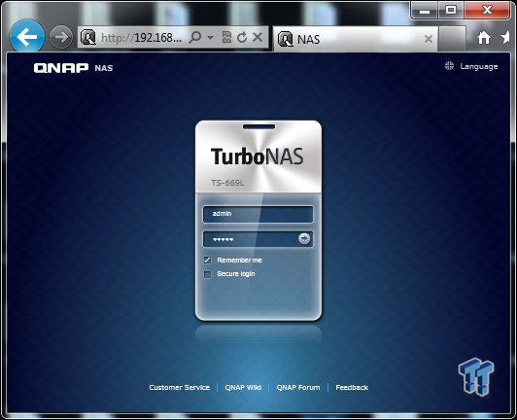
Task: Open the QNAP Wiki link
Action: [x=243, y=387]
